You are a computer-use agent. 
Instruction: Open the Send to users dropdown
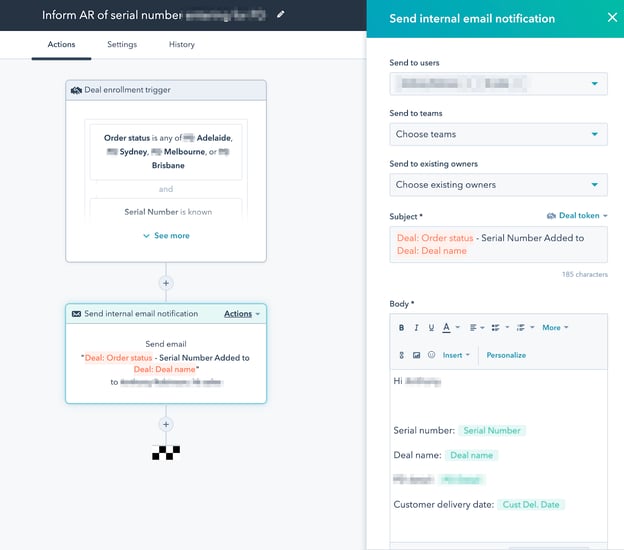pyautogui.click(x=497, y=83)
